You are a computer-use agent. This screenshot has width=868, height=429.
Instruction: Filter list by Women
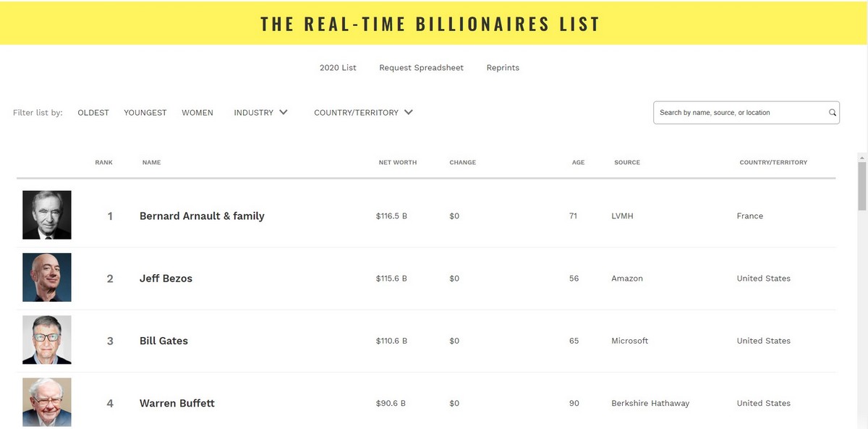(197, 113)
